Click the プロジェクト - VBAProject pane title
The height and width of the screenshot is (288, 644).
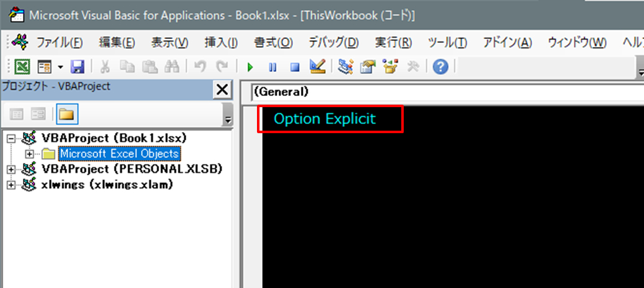(x=56, y=86)
